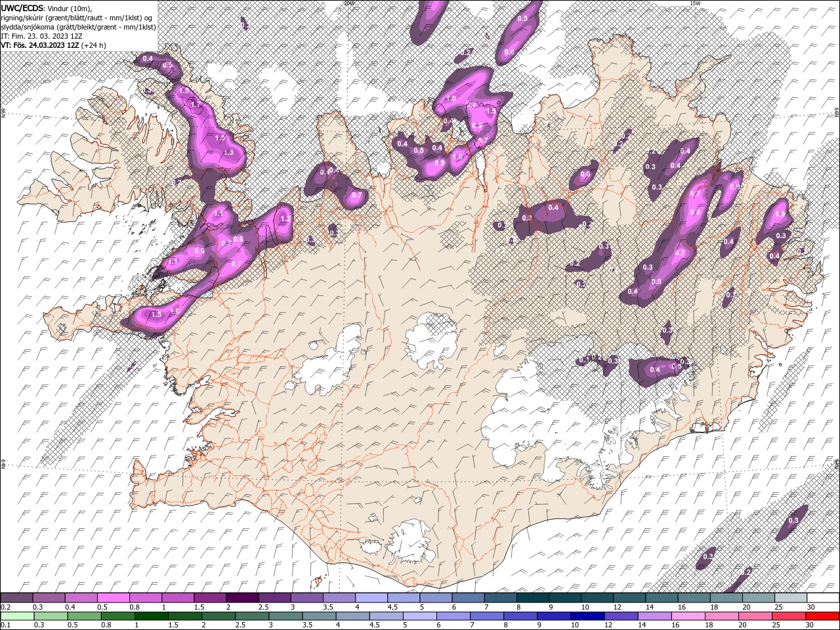Select the bright pink 0.5 snow legend swatch
The width and height of the screenshot is (840, 630).
pos(113,598)
